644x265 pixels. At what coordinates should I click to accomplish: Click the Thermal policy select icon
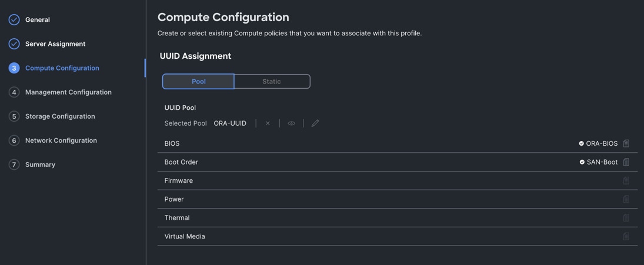[626, 218]
